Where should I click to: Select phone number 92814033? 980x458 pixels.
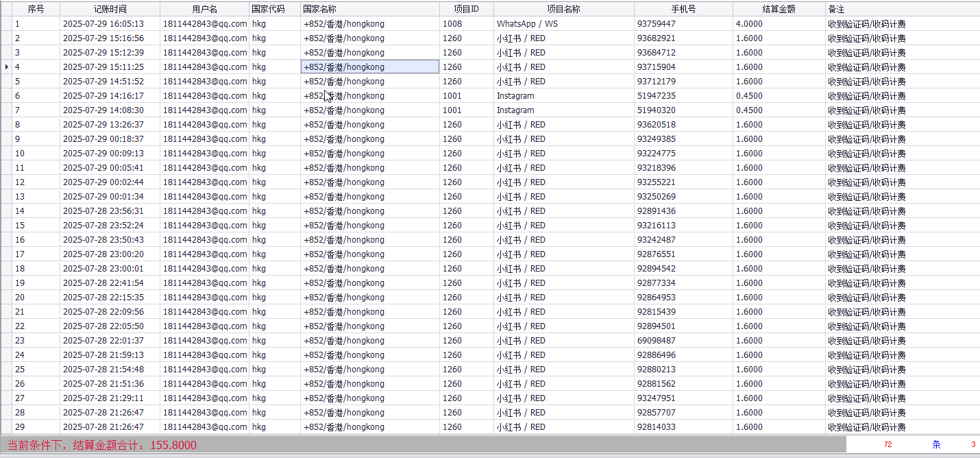(683, 426)
